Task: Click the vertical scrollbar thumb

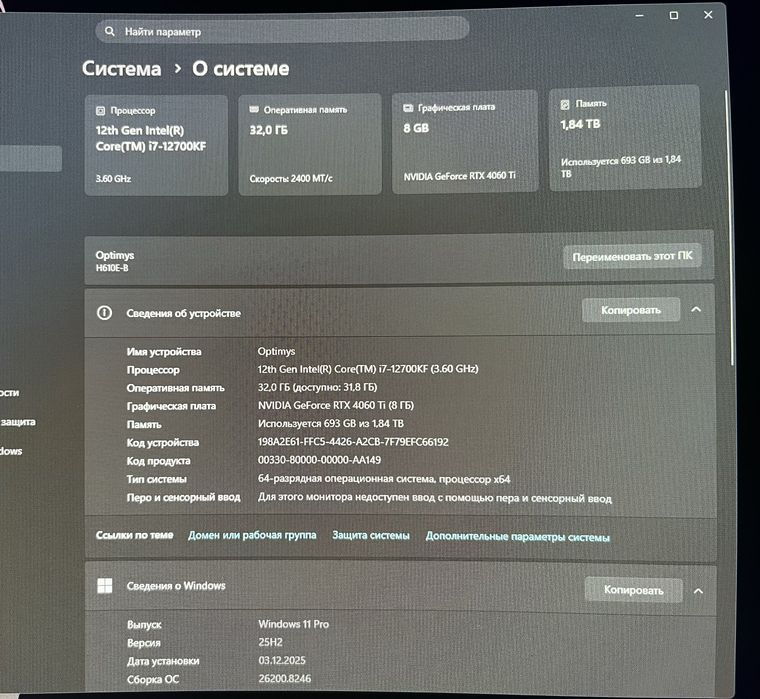Action: coord(728,228)
